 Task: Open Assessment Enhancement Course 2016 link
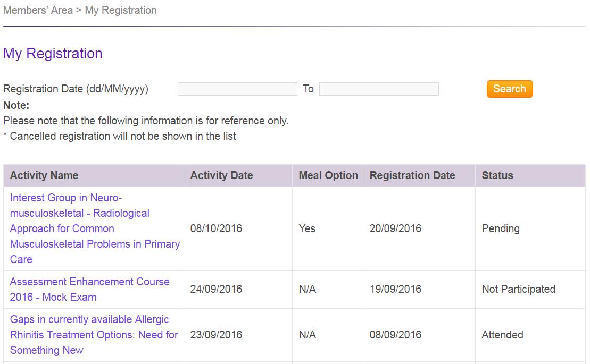click(89, 289)
